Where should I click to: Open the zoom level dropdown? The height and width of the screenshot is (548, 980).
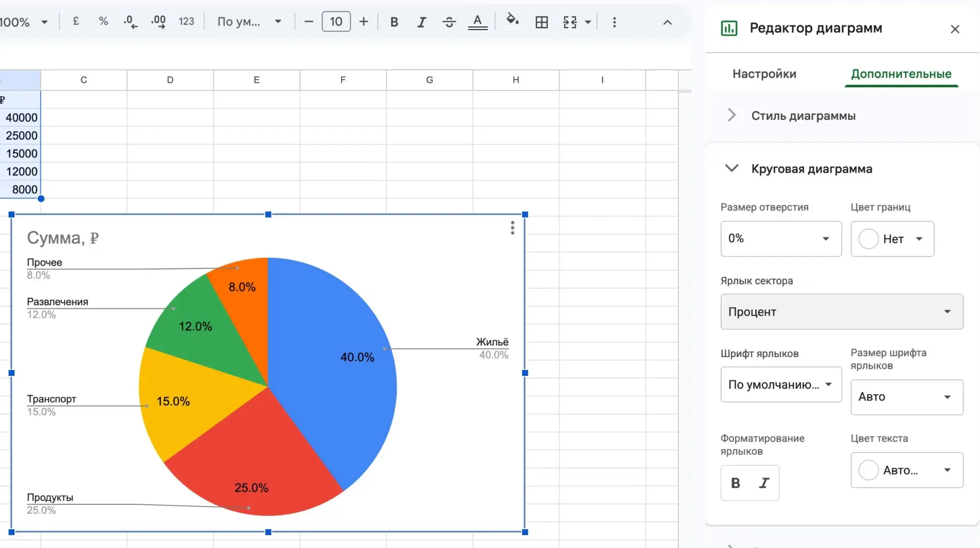coord(24,22)
